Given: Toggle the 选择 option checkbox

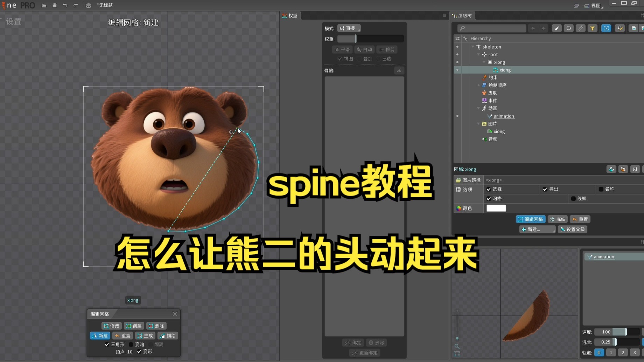Looking at the screenshot, I should click(x=489, y=189).
